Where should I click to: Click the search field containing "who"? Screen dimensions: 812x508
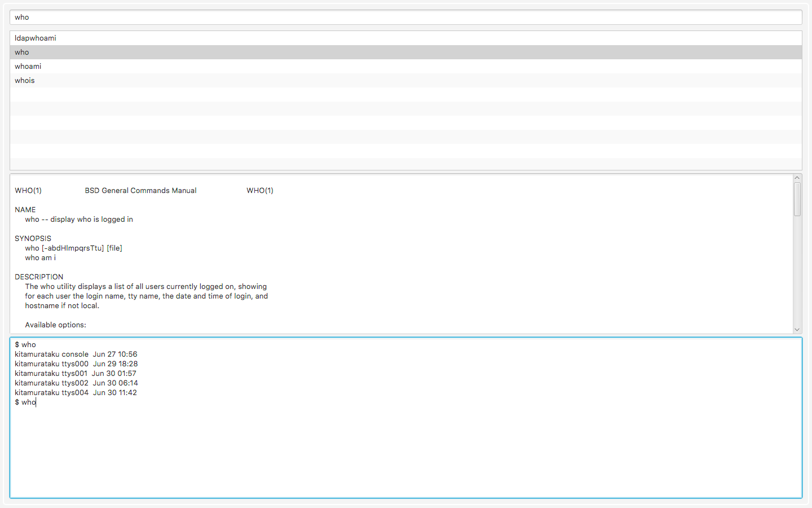[x=406, y=17]
